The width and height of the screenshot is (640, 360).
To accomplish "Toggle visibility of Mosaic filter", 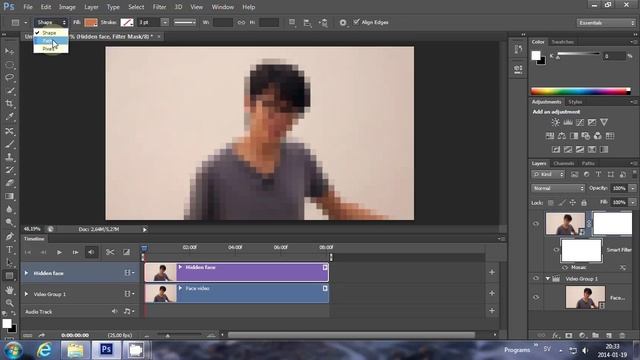I will click(x=565, y=267).
